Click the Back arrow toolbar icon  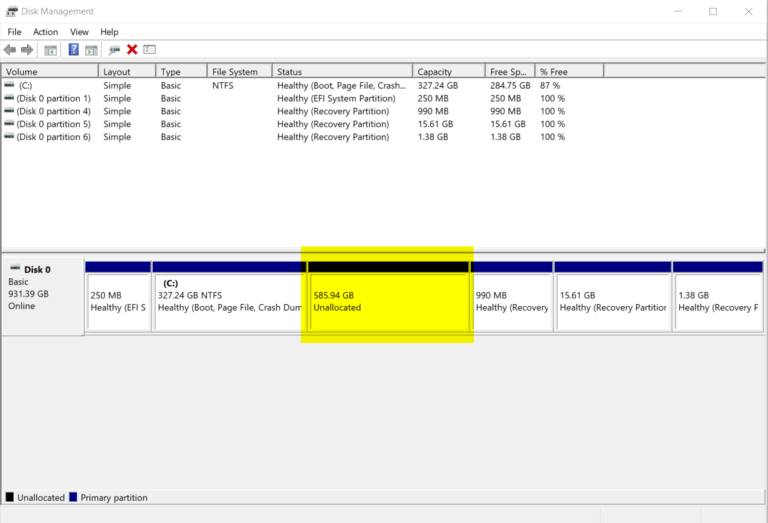tap(10, 50)
